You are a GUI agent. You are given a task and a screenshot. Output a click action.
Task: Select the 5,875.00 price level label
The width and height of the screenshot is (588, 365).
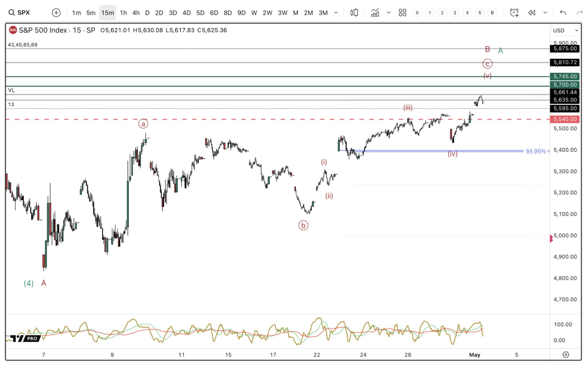point(565,49)
